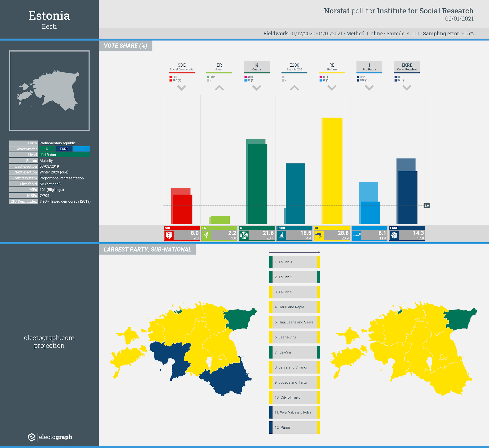Click the EKRE government color swatch
Image resolution: width=489 pixels, height=448 pixels.
click(x=64, y=149)
